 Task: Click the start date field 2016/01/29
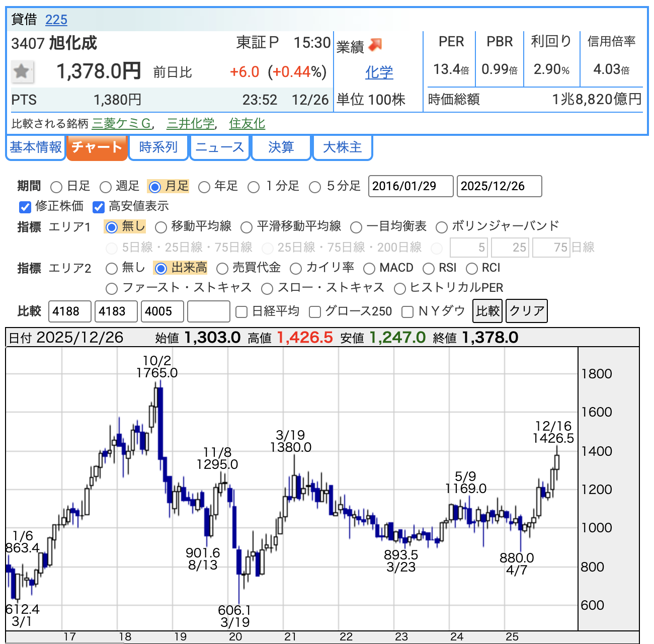pyautogui.click(x=411, y=186)
